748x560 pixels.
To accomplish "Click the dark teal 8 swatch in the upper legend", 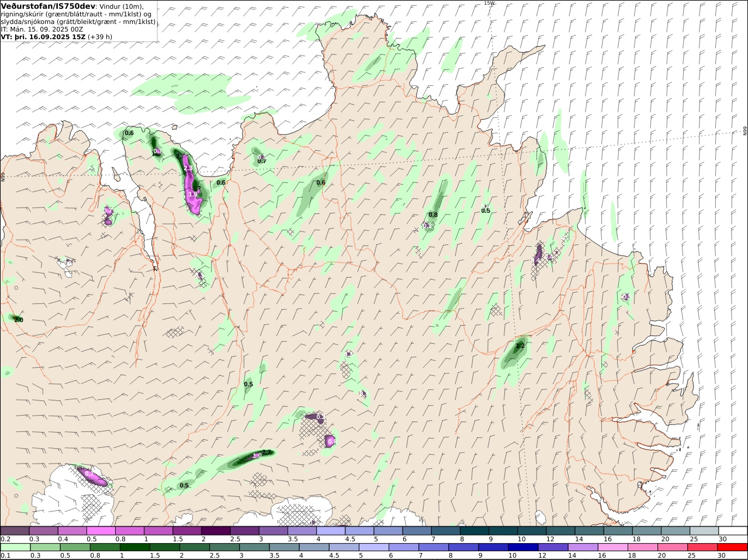I will 474,531.
